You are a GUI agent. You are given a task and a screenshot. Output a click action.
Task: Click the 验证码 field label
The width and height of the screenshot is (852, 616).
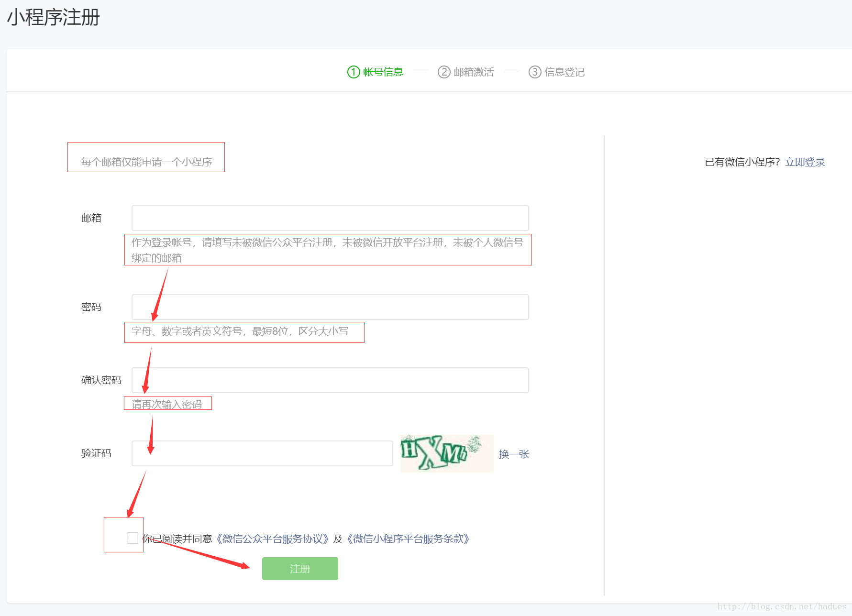[x=96, y=453]
